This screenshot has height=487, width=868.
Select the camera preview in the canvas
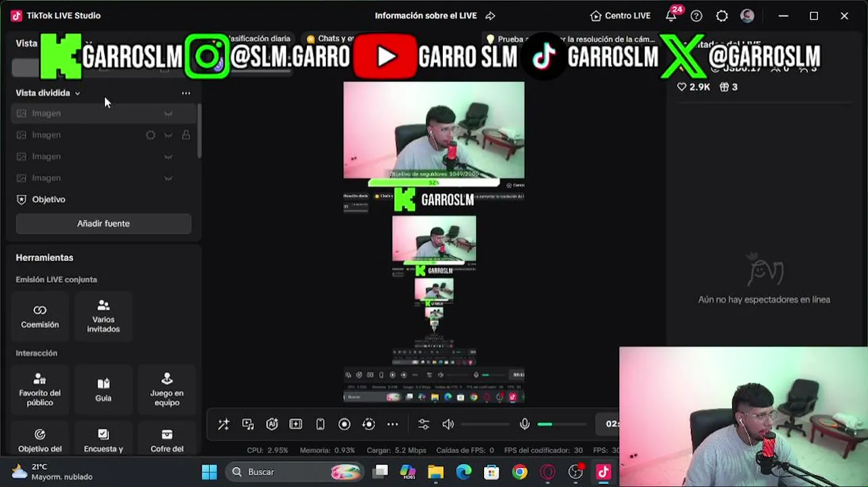click(x=434, y=130)
